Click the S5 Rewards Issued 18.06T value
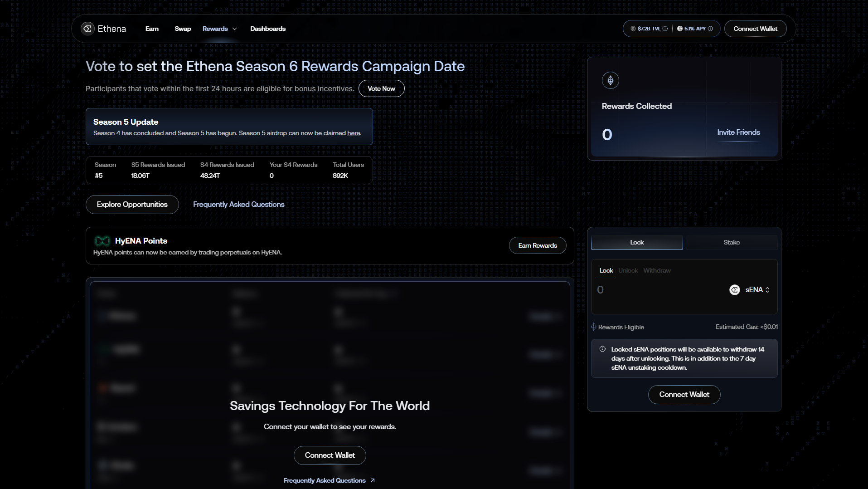The height and width of the screenshot is (489, 868). point(141,176)
